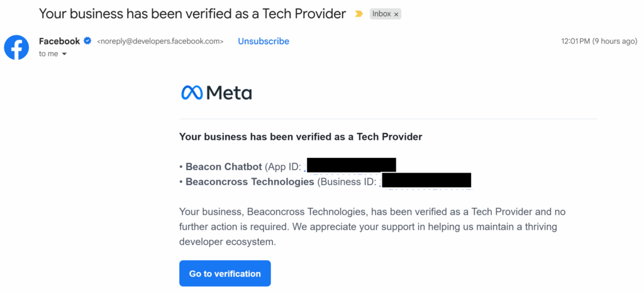Click the email subject line title
The height and width of the screenshot is (294, 644).
pos(192,13)
